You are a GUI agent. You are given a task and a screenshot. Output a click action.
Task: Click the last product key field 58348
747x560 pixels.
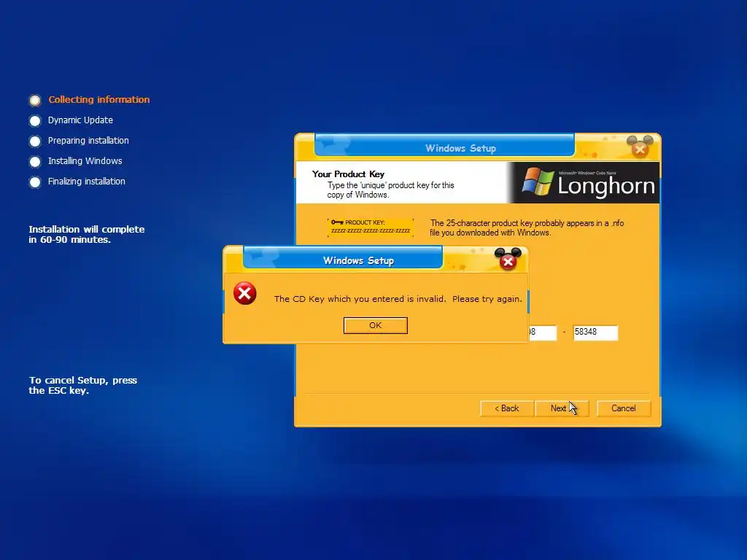(x=595, y=332)
